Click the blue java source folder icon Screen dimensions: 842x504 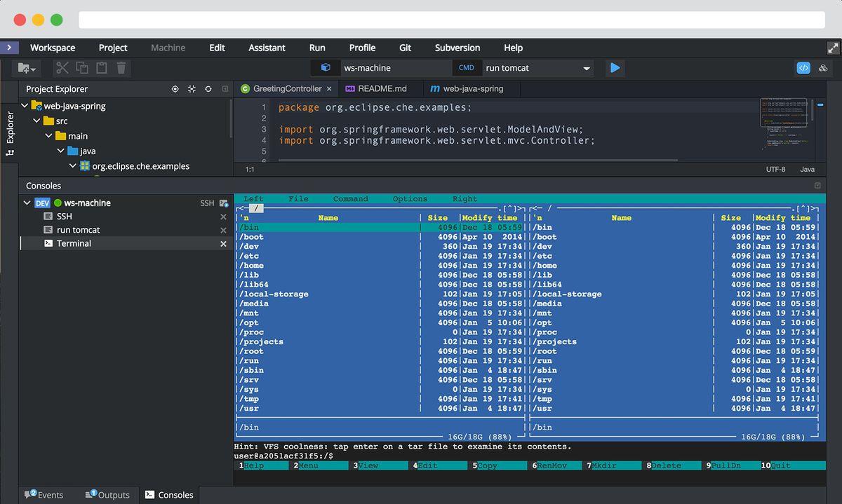pos(73,151)
